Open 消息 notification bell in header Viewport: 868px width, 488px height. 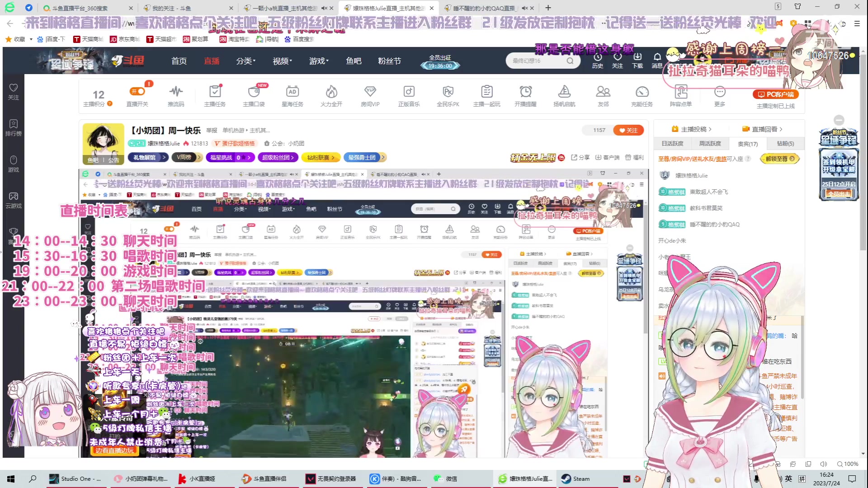point(657,61)
